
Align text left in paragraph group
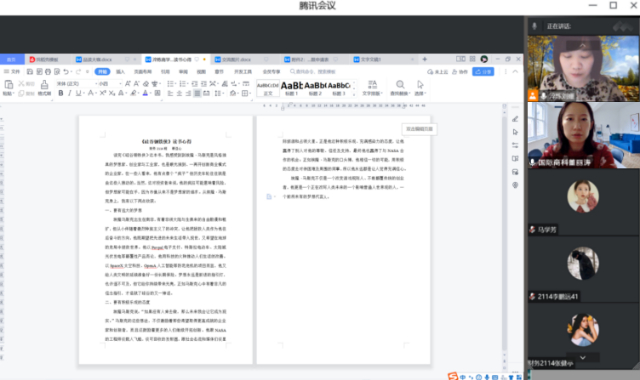click(x=170, y=93)
